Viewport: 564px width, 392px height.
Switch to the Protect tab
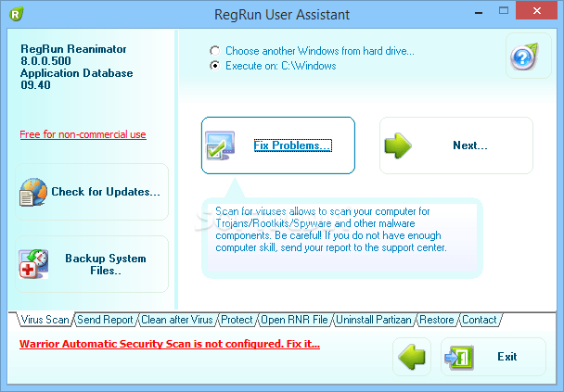click(237, 320)
